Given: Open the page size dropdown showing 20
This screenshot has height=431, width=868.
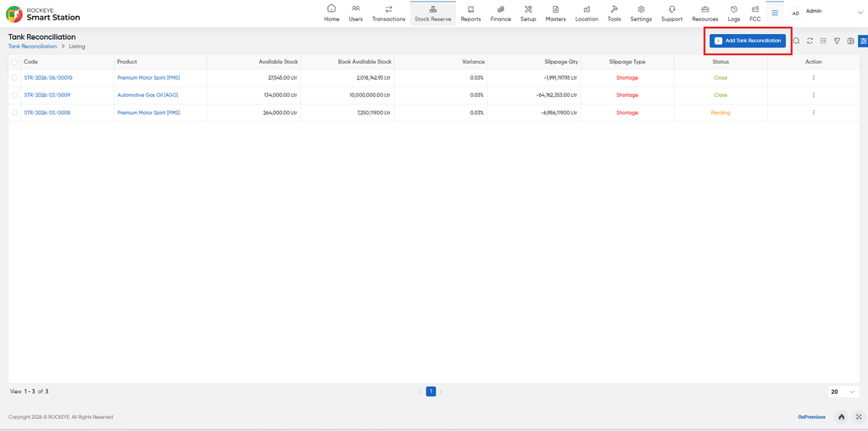Looking at the screenshot, I should pos(843,392).
